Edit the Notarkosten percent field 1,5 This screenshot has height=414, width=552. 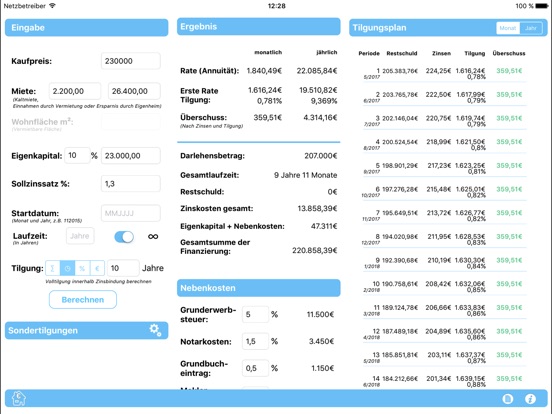pyautogui.click(x=255, y=341)
